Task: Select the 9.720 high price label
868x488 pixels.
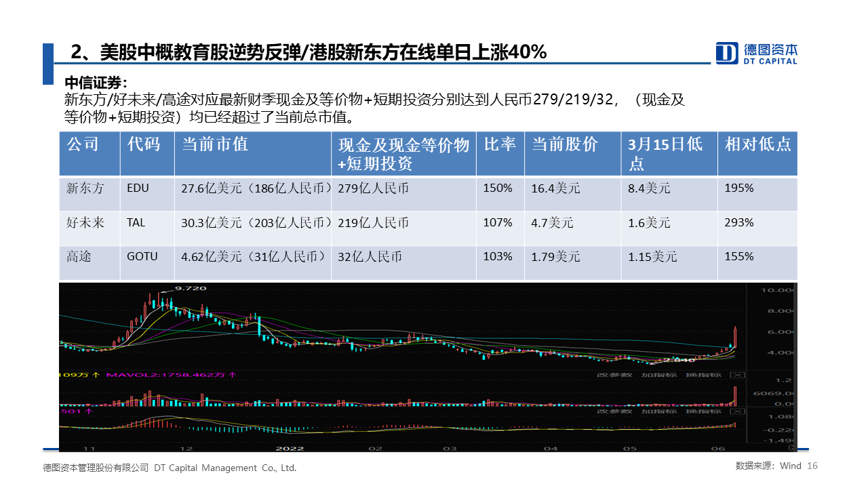Action: pyautogui.click(x=191, y=288)
